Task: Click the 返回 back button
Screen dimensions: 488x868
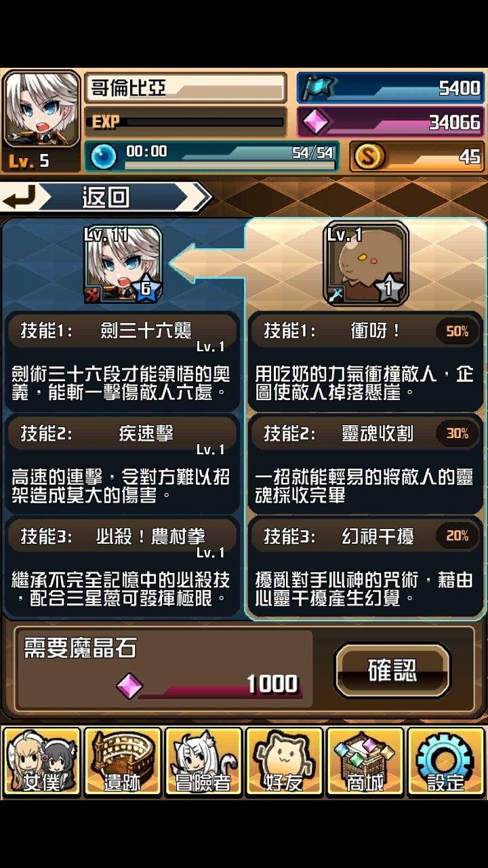Action: 106,198
